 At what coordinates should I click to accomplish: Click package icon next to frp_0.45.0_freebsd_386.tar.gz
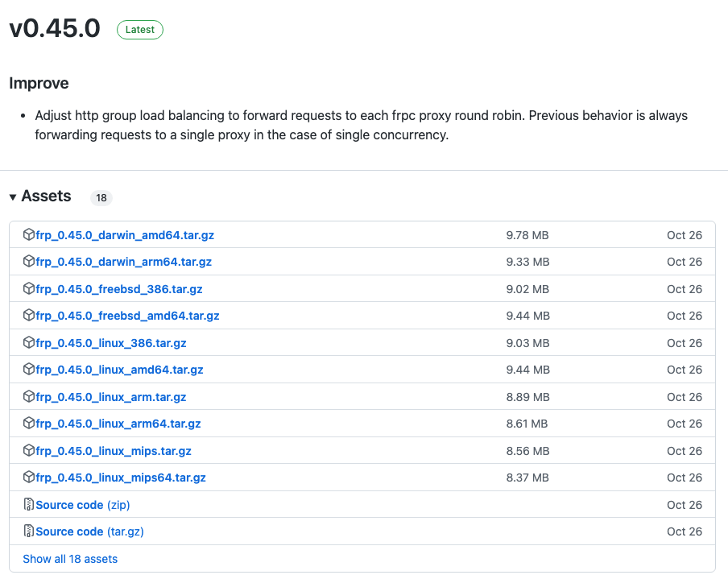(x=29, y=289)
